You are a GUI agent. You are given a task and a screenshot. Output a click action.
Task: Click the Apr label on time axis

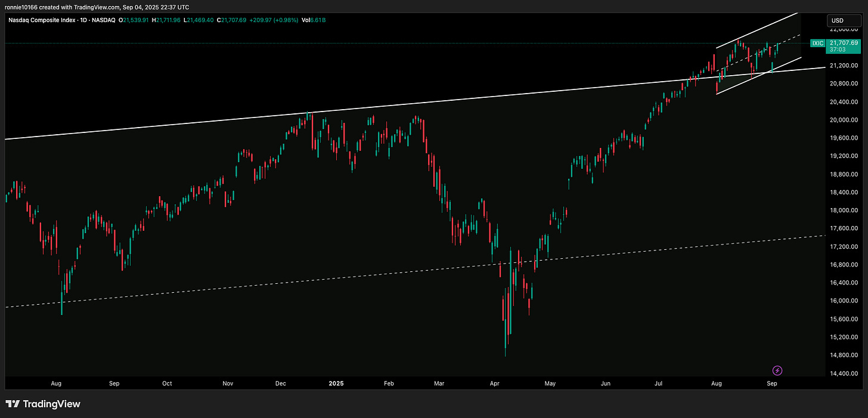[x=495, y=383]
